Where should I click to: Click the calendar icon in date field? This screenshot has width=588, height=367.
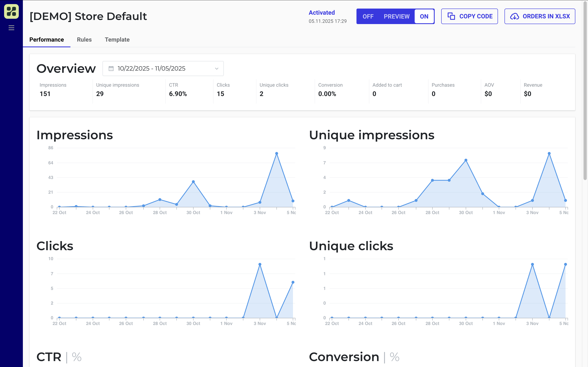tap(111, 69)
